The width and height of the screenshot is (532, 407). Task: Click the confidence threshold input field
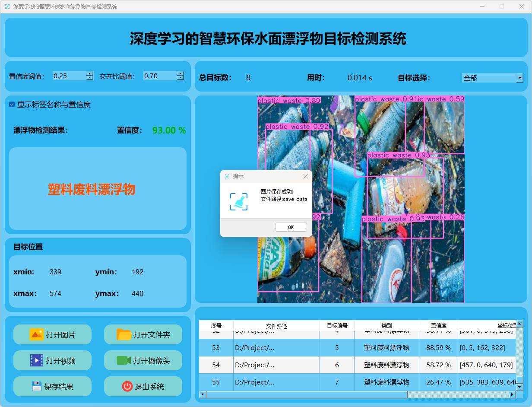pos(68,76)
